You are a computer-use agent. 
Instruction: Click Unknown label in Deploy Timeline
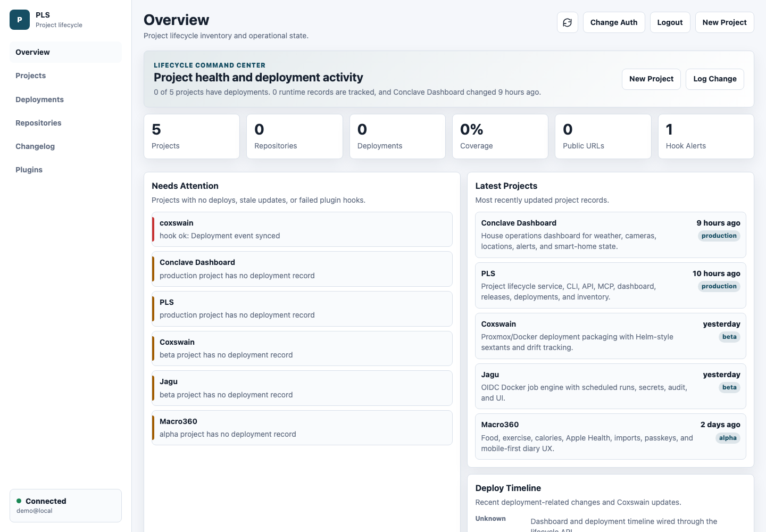[490, 519]
